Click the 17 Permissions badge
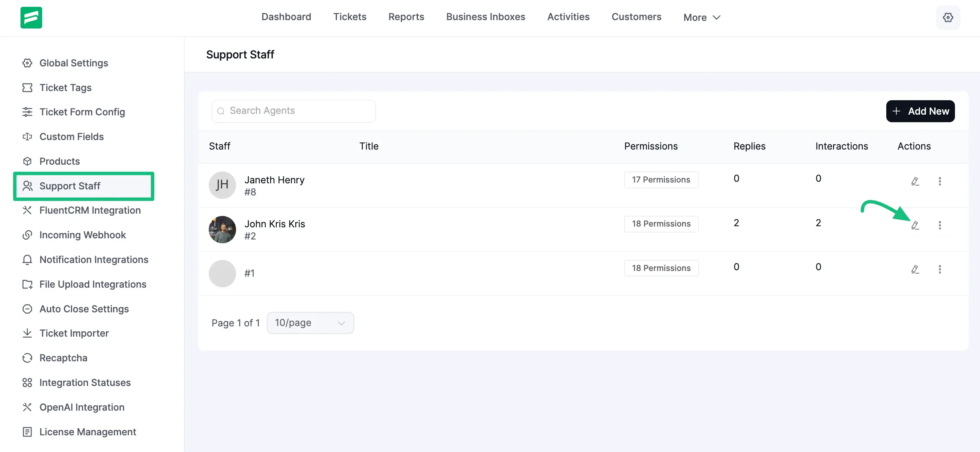Viewport: 980px width, 452px height. 661,180
